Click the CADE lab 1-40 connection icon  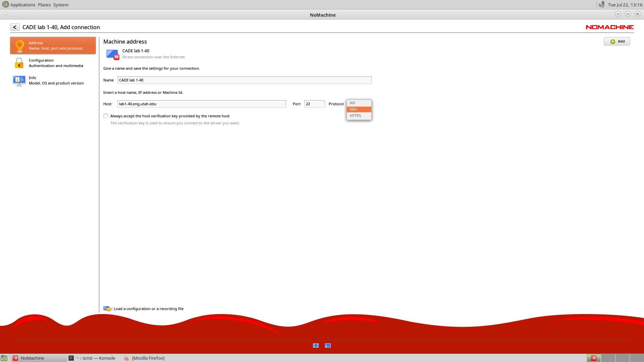coord(113,54)
